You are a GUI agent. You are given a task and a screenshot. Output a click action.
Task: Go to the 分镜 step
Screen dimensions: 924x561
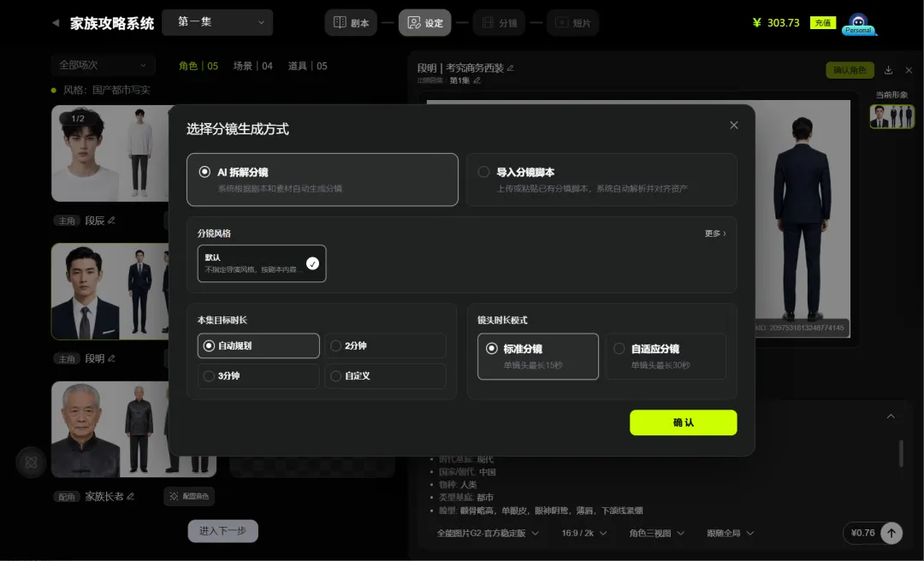(499, 23)
